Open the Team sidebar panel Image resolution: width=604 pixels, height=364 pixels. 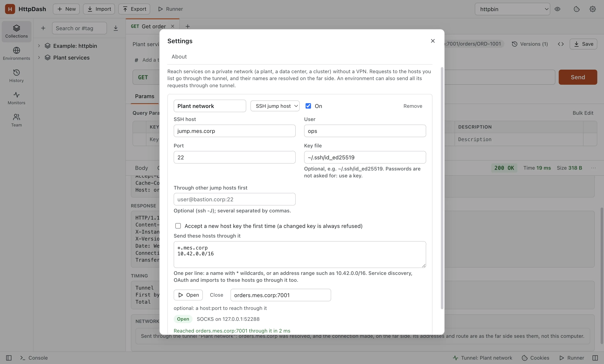click(16, 120)
